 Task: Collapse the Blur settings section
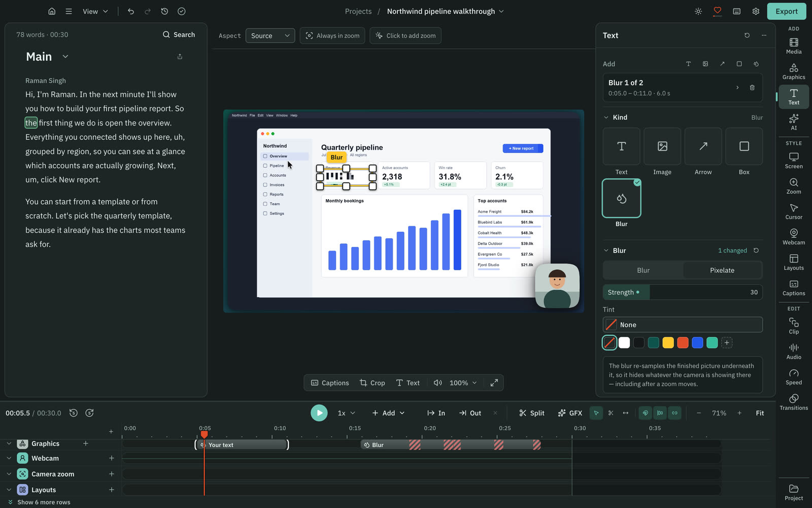[606, 250]
